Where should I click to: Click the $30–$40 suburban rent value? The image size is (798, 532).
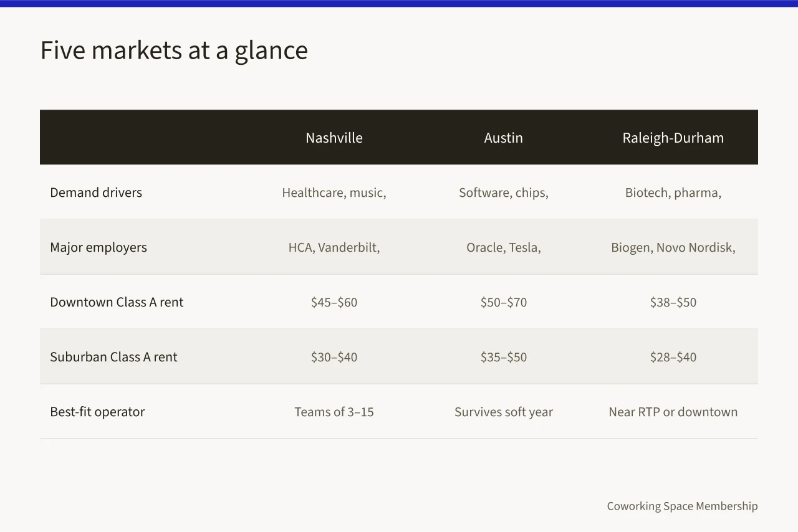[334, 357]
